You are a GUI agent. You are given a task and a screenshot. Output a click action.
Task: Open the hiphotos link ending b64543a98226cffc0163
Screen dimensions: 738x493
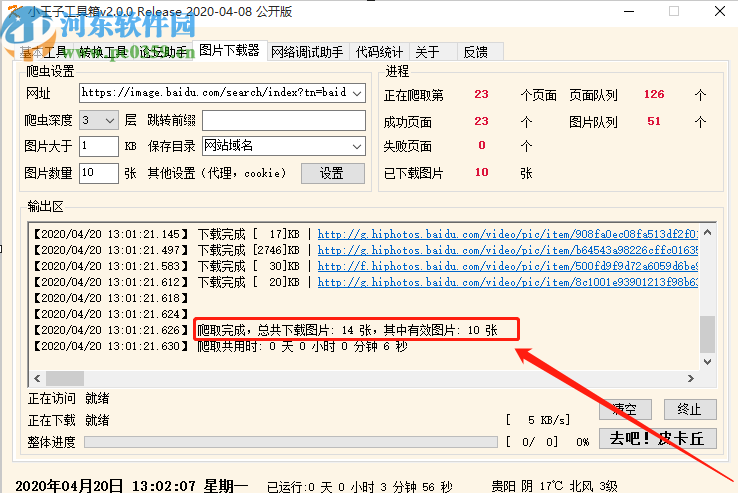tap(507, 250)
